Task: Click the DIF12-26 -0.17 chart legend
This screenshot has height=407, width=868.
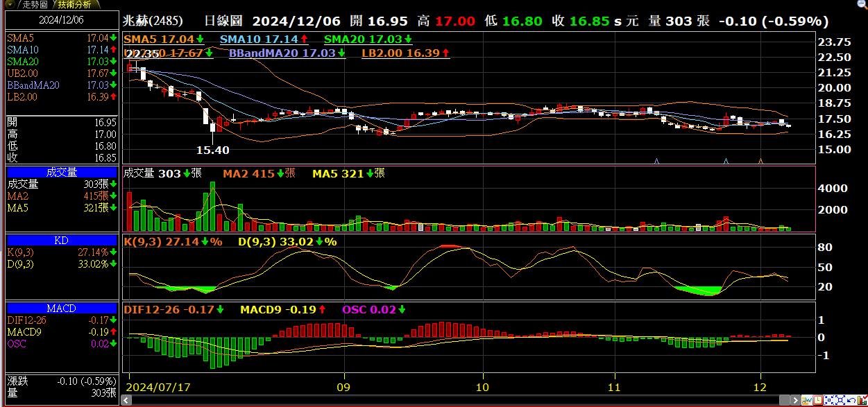Action: [x=173, y=309]
